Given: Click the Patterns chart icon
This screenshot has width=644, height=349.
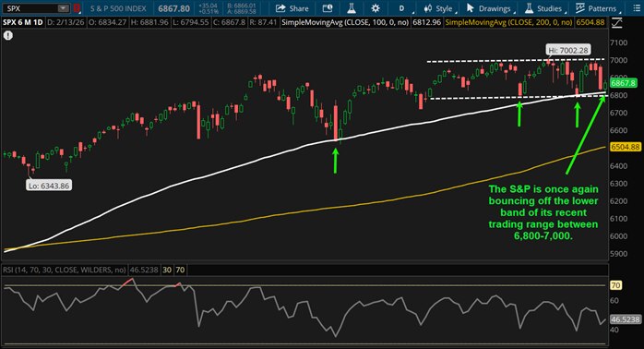Looking at the screenshot, I should [580, 8].
